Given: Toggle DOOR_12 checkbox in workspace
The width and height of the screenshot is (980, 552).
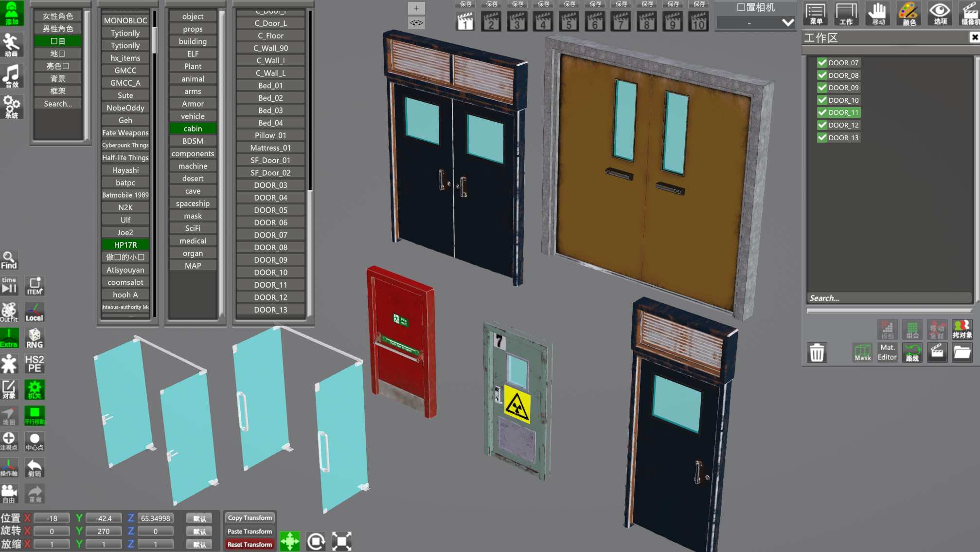Looking at the screenshot, I should [822, 125].
